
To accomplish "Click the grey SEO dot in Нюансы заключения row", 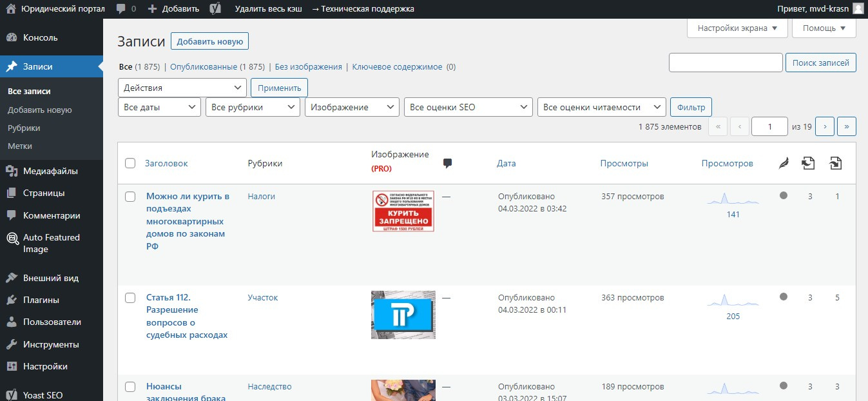I will tap(784, 386).
